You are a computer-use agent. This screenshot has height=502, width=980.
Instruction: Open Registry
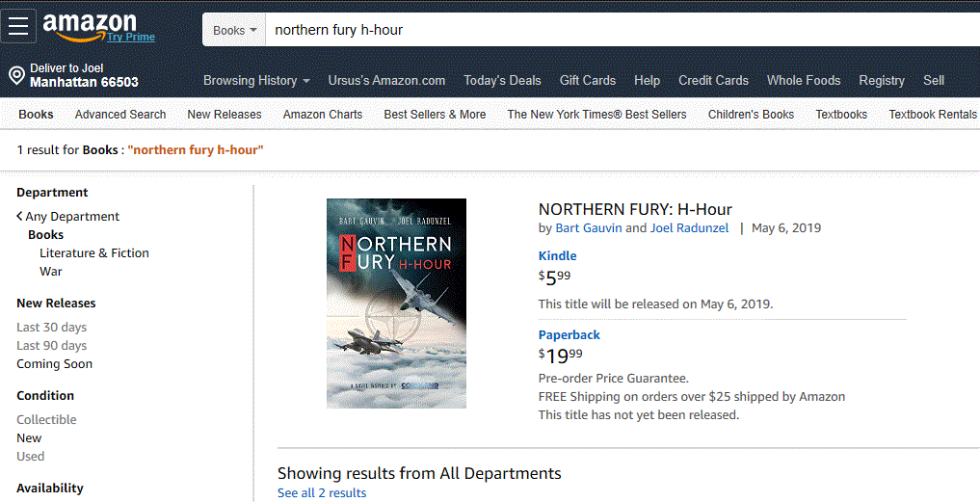[882, 81]
